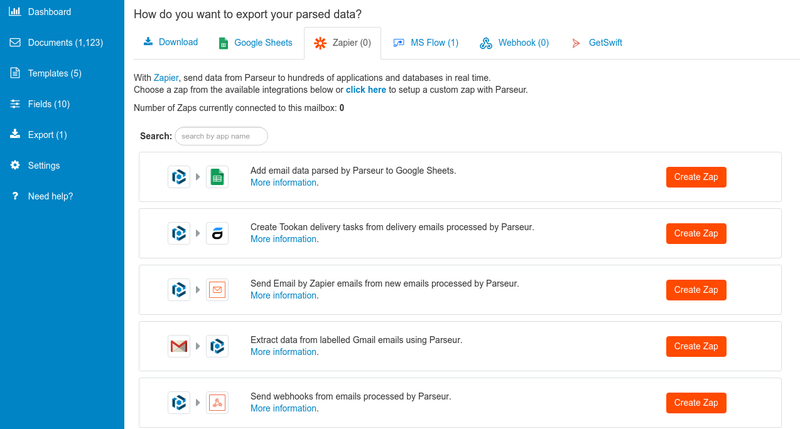The width and height of the screenshot is (800, 429).
Task: Click the Dashboard bar chart icon
Action: (15, 12)
